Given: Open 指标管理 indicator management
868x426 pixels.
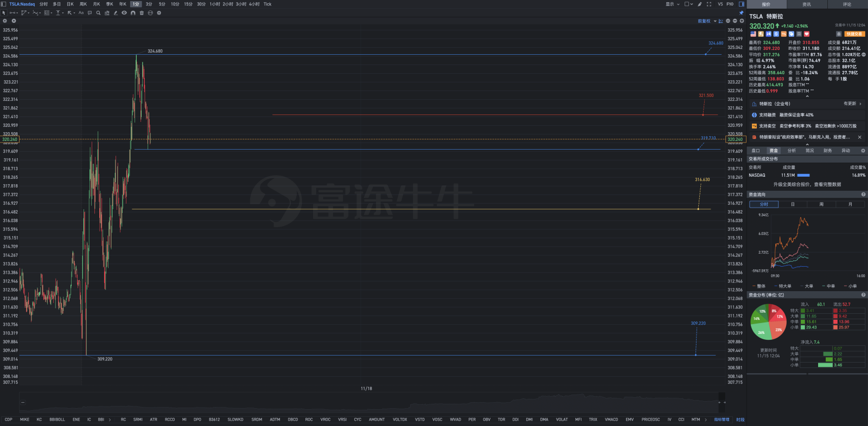Looking at the screenshot, I should point(722,419).
